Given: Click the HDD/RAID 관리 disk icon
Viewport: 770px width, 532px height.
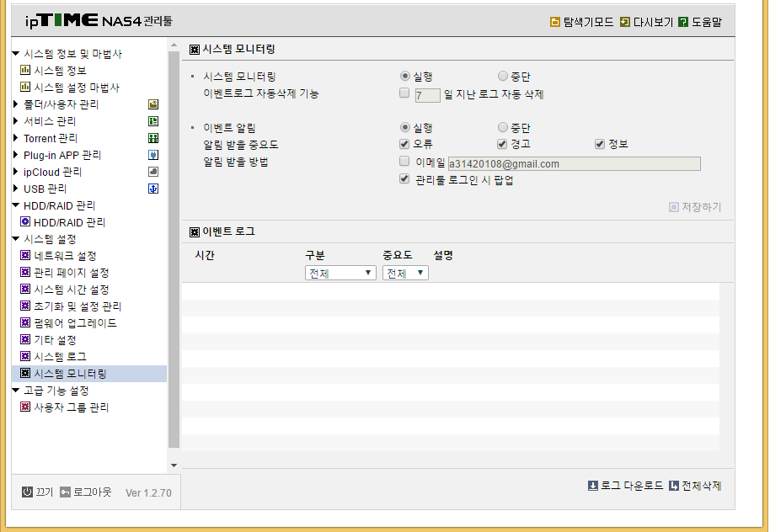Looking at the screenshot, I should click(x=25, y=222).
